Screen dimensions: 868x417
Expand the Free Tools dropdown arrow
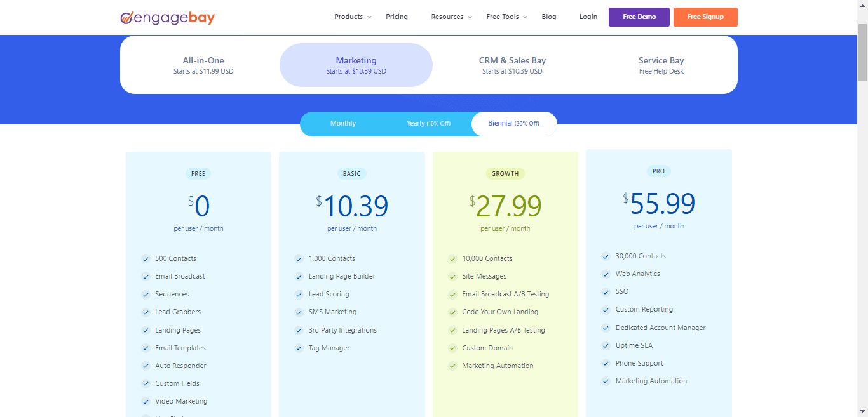525,17
